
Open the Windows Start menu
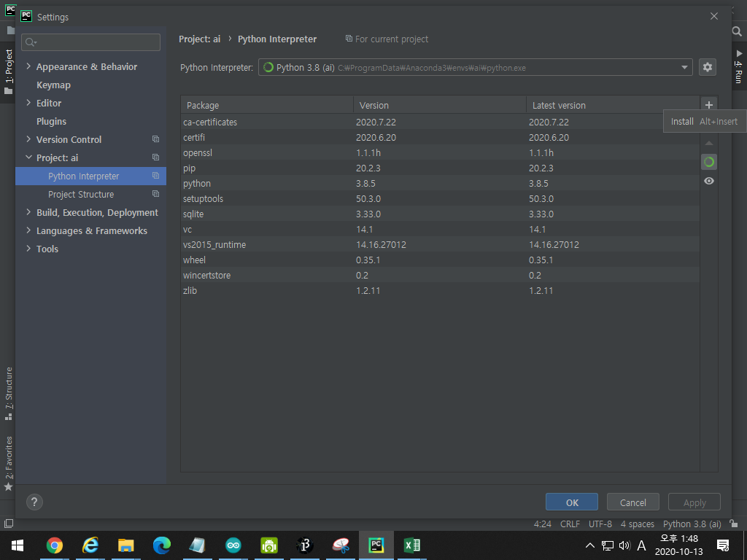(x=18, y=545)
